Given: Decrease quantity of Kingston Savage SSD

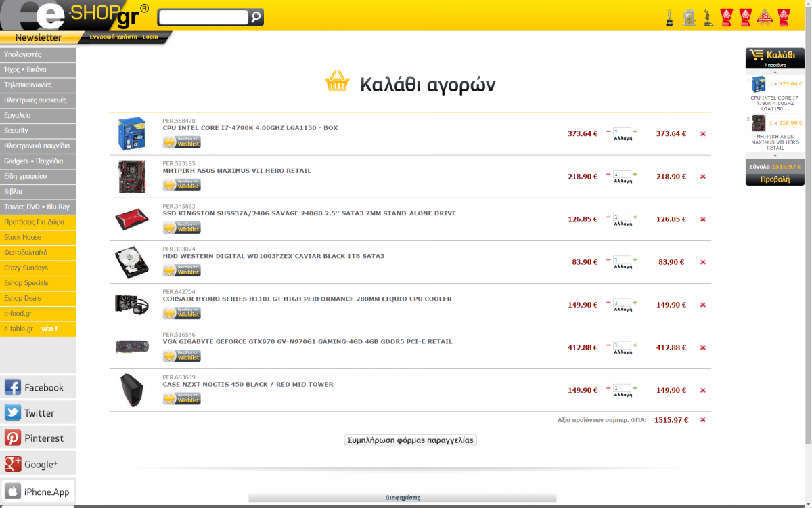Looking at the screenshot, I should coord(608,217).
